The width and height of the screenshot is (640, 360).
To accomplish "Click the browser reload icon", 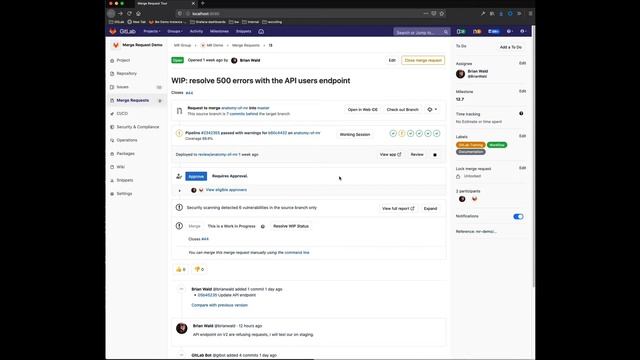I will 129,13.
